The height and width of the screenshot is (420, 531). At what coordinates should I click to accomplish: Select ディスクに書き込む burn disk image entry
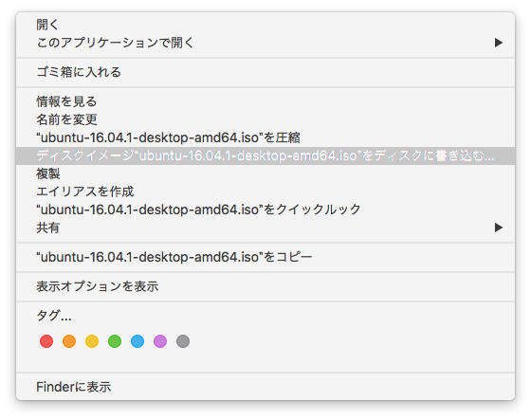265,155
